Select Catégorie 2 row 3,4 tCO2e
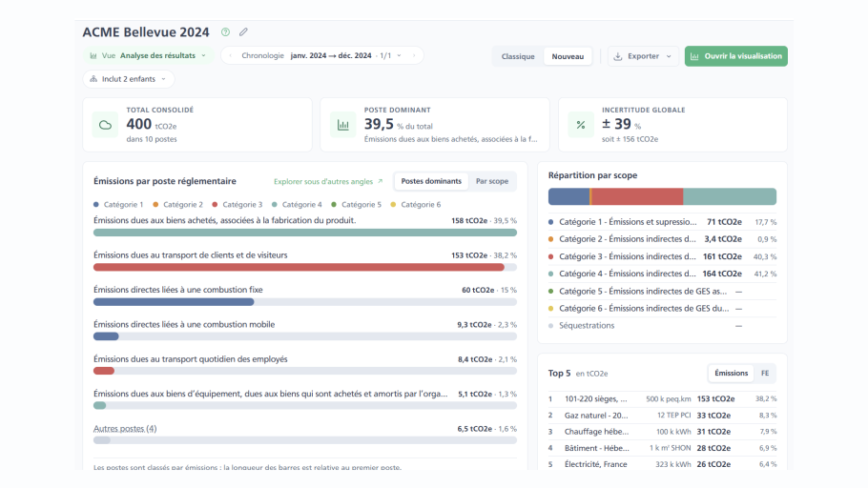Image resolution: width=868 pixels, height=488 pixels. tap(662, 239)
